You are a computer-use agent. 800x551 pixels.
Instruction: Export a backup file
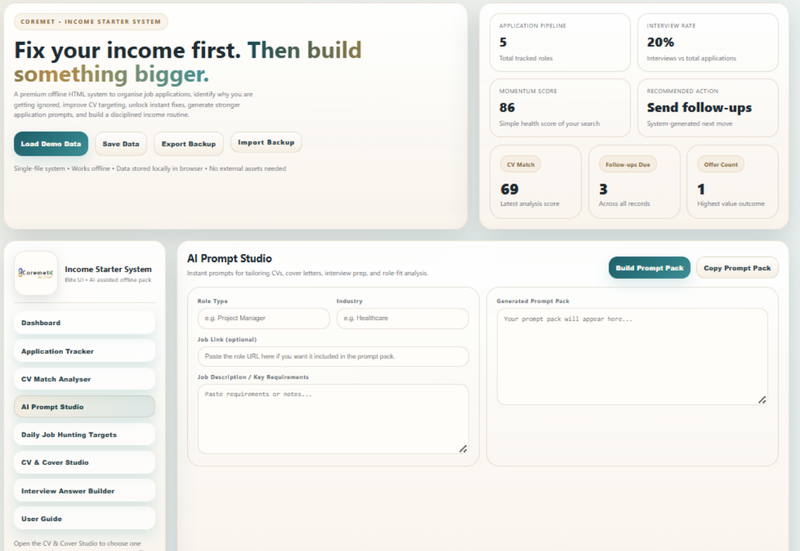pyautogui.click(x=189, y=144)
